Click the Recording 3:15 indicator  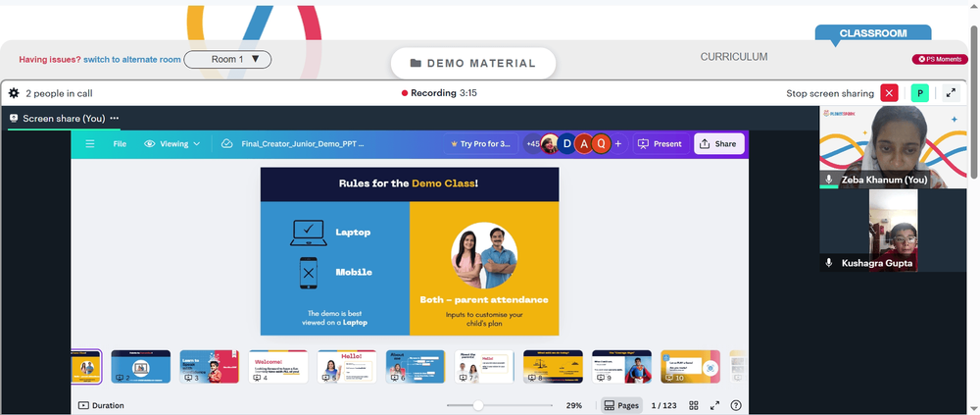439,93
